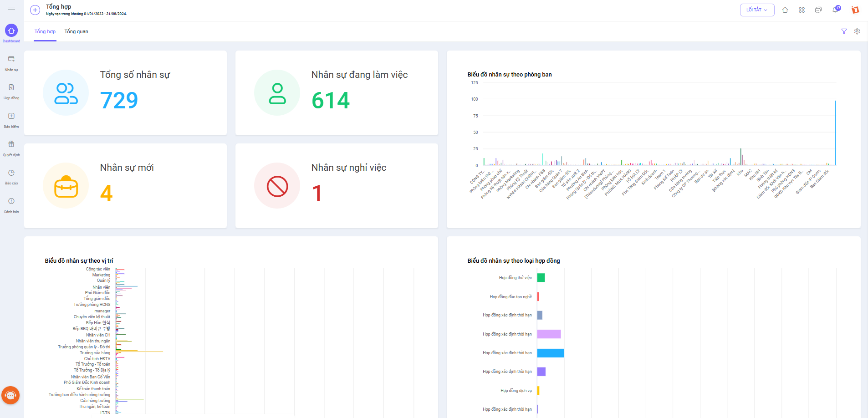Click the new personnel value 4
Screen dimensions: 868x418
[x=107, y=193]
